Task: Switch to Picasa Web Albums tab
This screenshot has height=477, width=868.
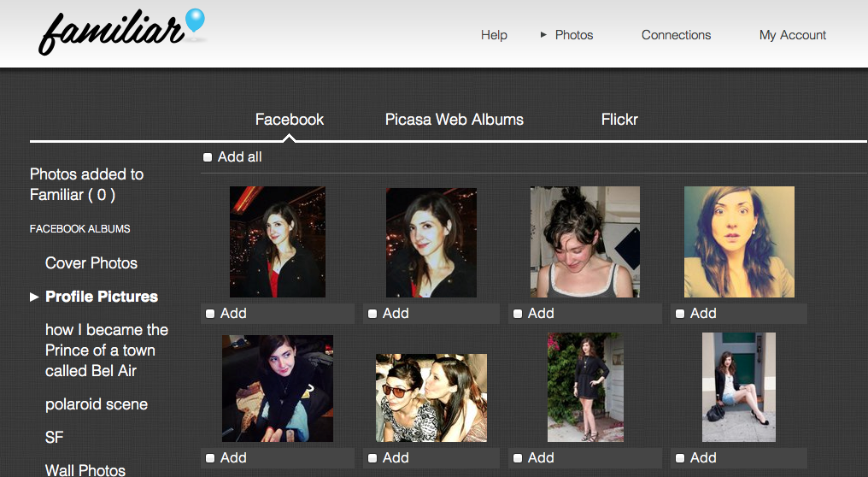Action: click(x=455, y=120)
